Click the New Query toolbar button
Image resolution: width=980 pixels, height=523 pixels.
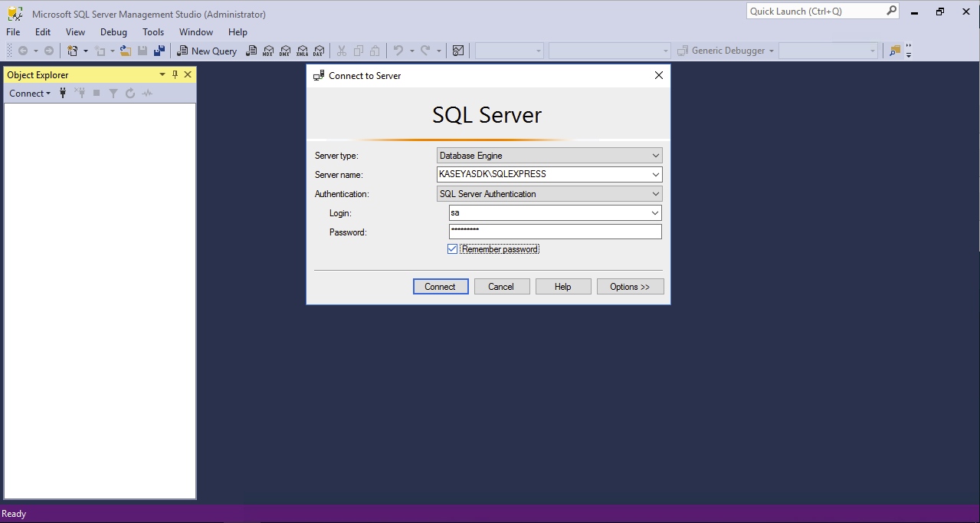[207, 51]
